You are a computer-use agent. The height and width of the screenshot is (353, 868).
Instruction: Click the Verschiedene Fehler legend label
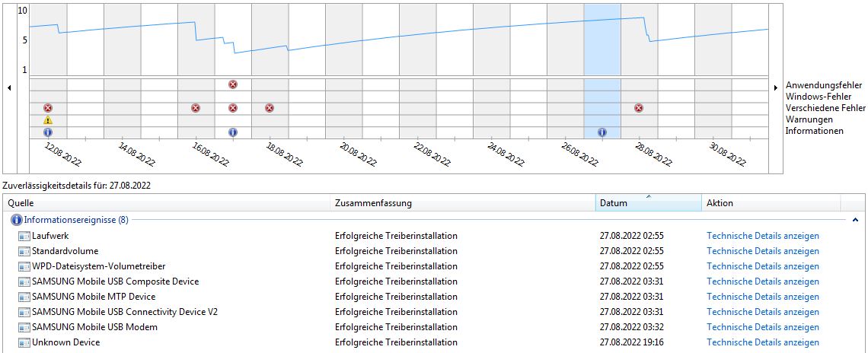click(825, 108)
